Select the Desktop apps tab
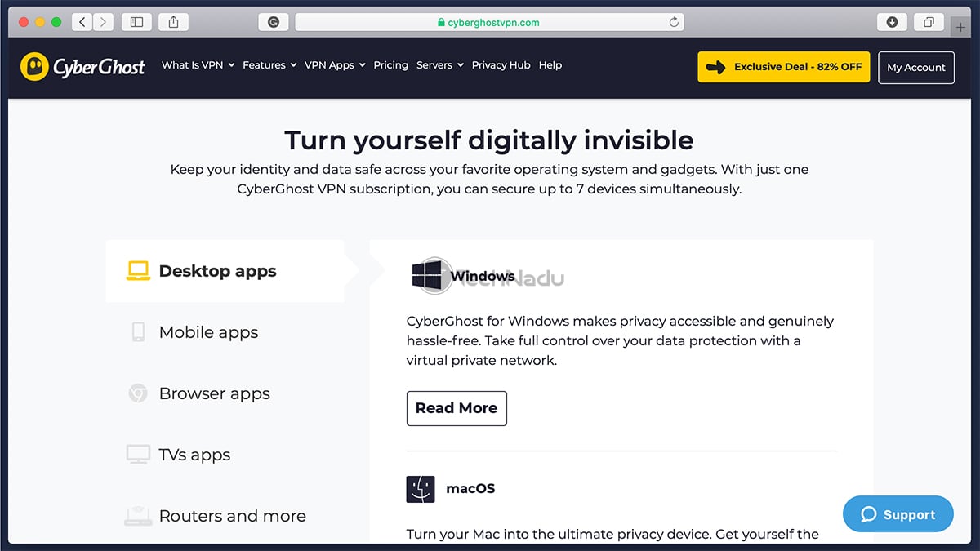This screenshot has width=980, height=551. click(225, 271)
